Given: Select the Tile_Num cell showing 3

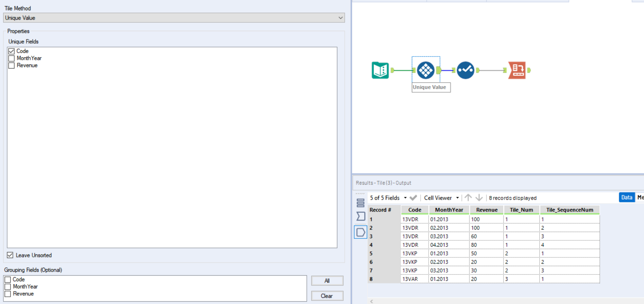Looking at the screenshot, I should (x=521, y=279).
